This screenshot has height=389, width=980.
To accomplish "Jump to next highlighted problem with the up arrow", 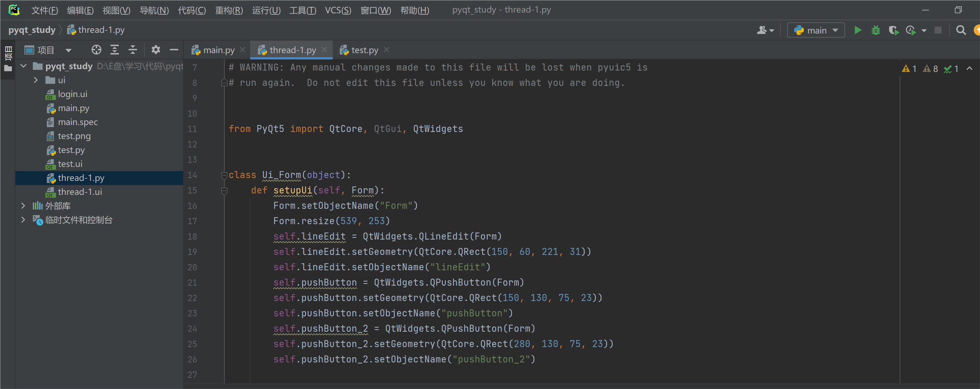I will point(970,68).
